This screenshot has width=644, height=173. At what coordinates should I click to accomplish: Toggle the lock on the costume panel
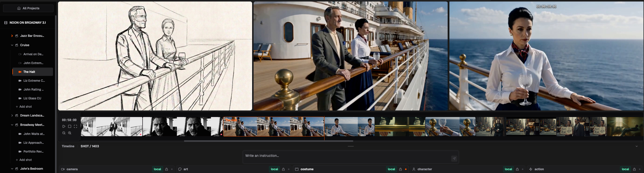(x=400, y=169)
